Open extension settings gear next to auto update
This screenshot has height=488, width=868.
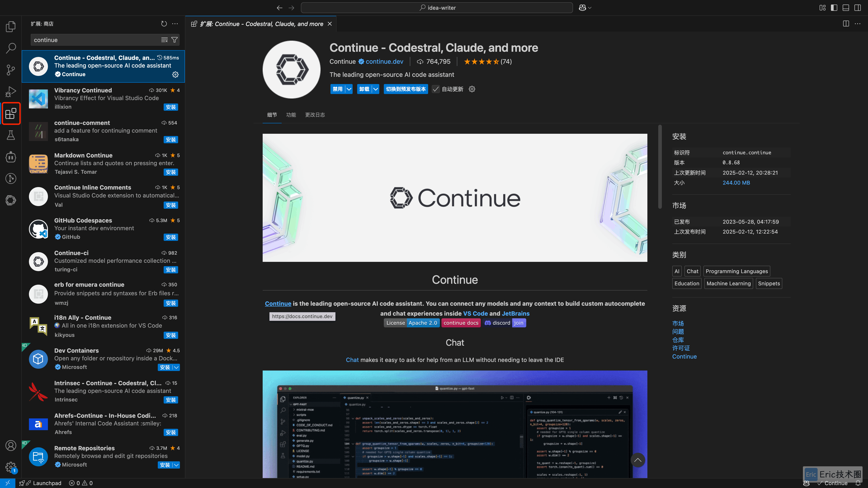point(472,89)
